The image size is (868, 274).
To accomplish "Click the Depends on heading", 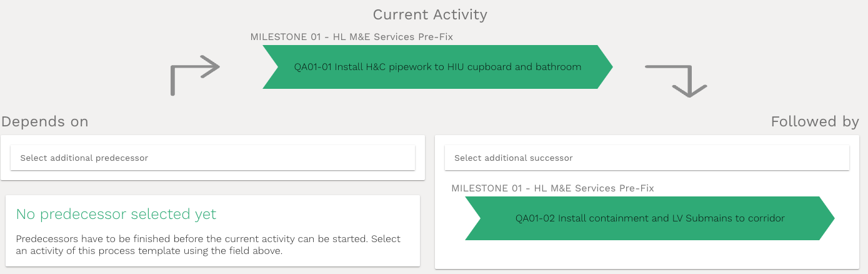I will pyautogui.click(x=45, y=121).
